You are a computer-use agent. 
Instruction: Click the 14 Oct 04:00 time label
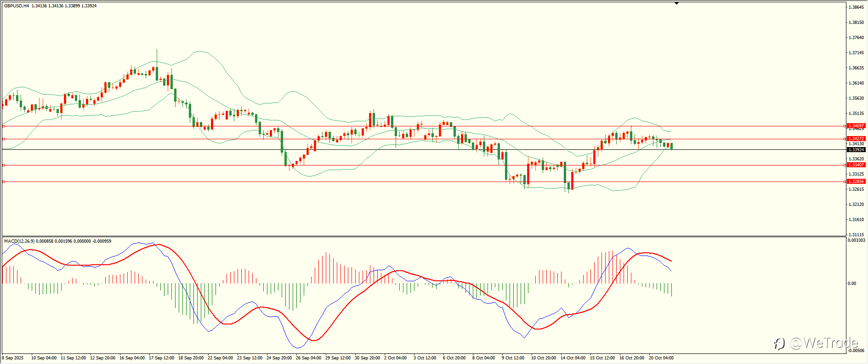pyautogui.click(x=573, y=358)
